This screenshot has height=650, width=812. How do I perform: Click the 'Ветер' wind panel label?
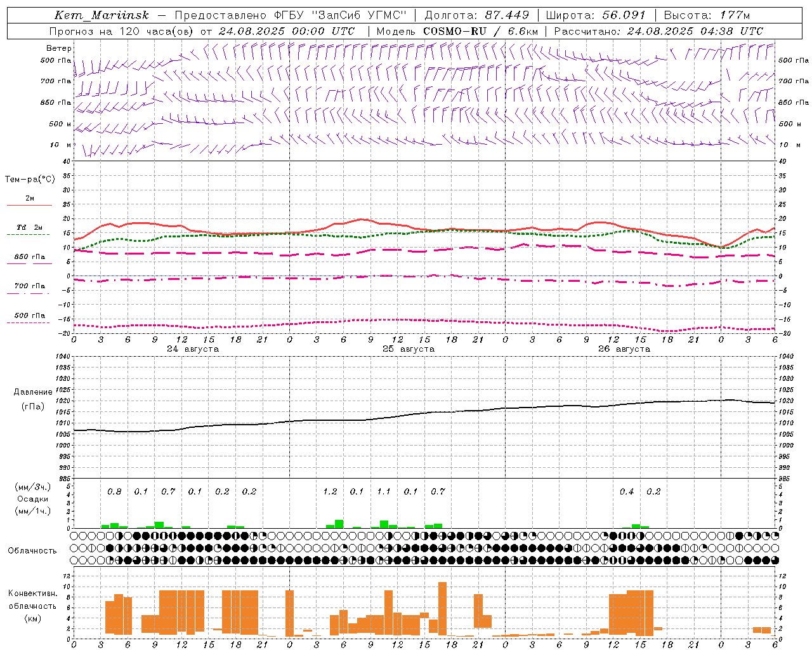pyautogui.click(x=59, y=48)
